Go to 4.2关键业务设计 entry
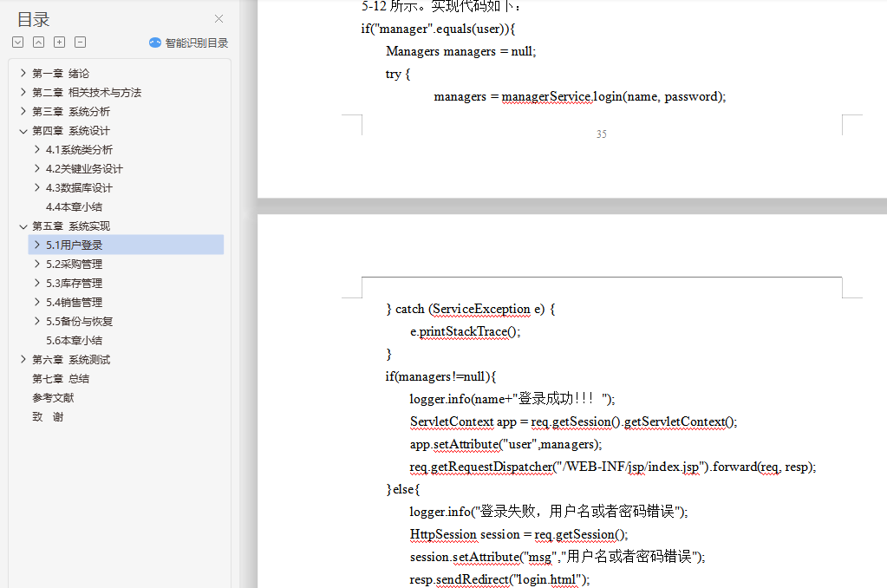The width and height of the screenshot is (887, 588). 84,168
